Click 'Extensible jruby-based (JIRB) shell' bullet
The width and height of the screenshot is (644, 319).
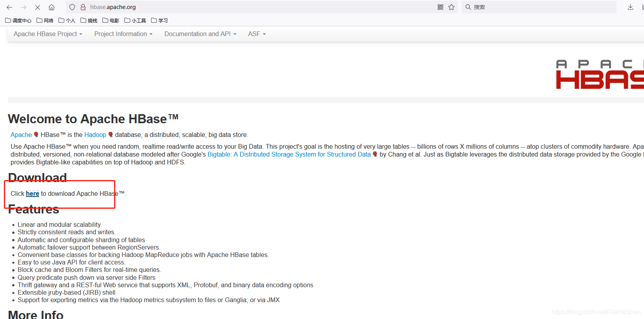coord(66,292)
